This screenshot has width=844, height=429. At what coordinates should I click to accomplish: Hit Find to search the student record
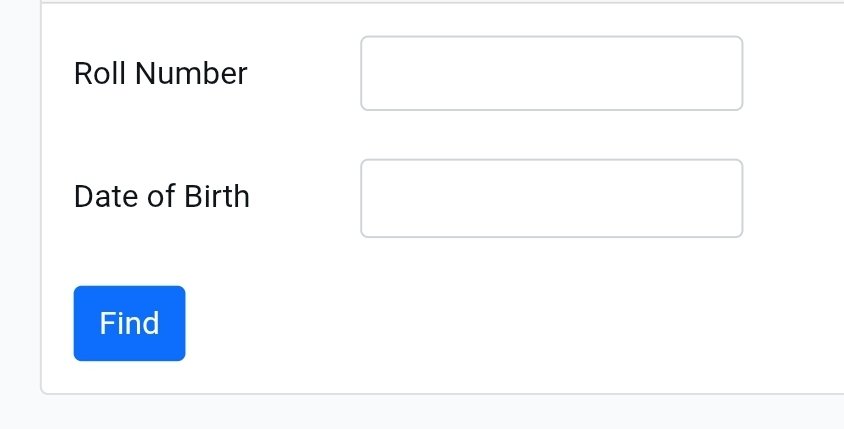[x=129, y=323]
